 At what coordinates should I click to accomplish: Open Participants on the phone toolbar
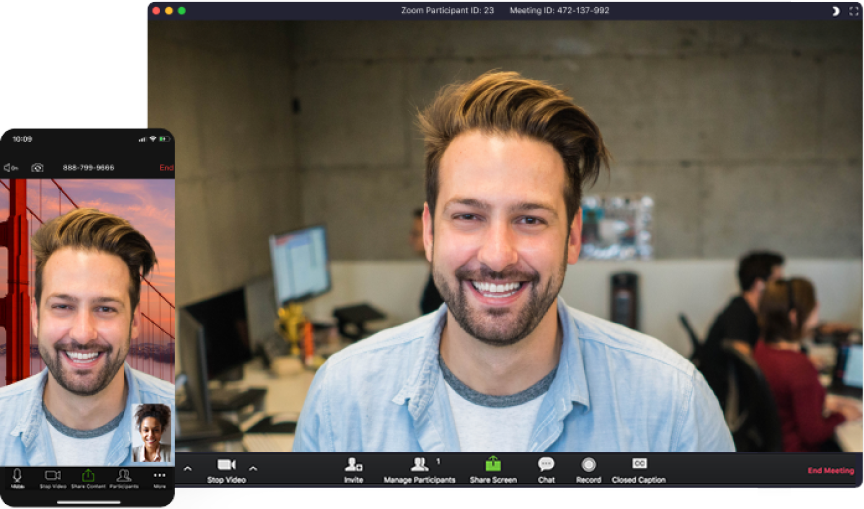point(124,479)
